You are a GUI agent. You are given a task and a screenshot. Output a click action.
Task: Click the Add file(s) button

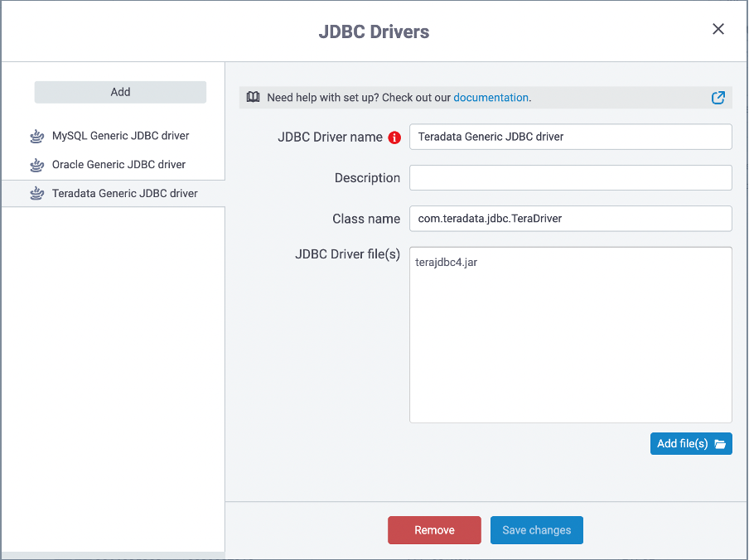click(x=691, y=443)
